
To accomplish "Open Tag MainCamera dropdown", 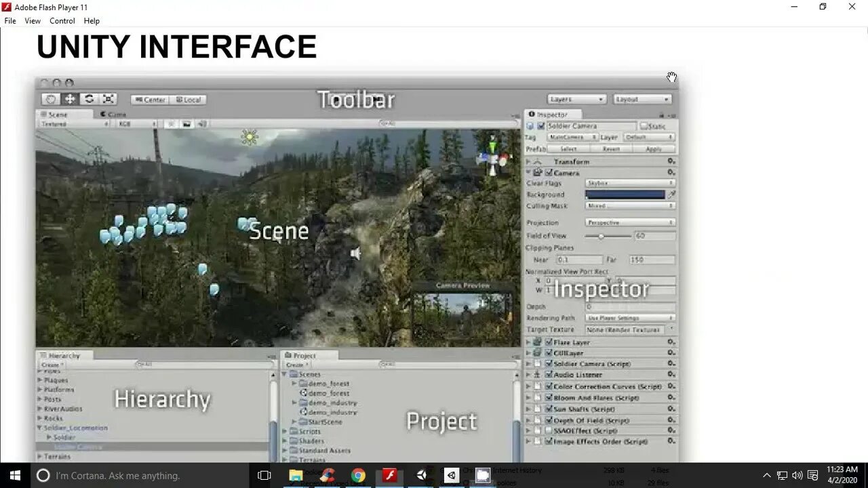I will pyautogui.click(x=572, y=137).
